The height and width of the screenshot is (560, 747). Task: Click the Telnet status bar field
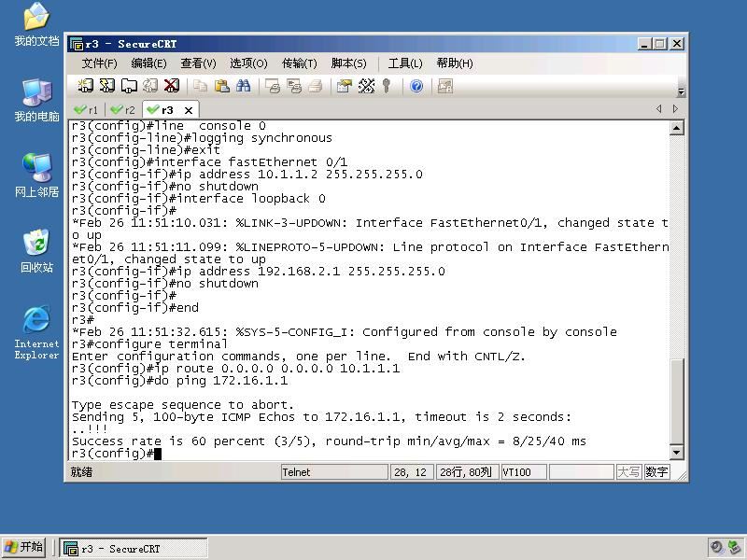pyautogui.click(x=334, y=472)
